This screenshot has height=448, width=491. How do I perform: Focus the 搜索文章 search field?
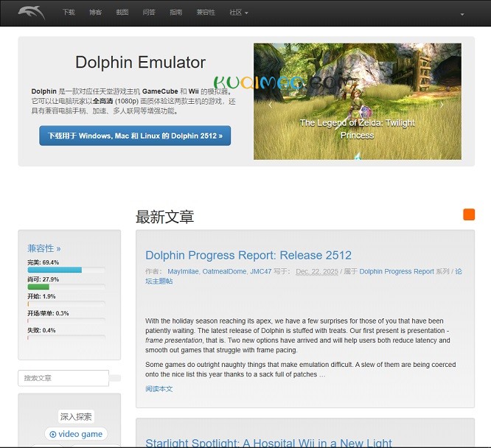[63, 378]
